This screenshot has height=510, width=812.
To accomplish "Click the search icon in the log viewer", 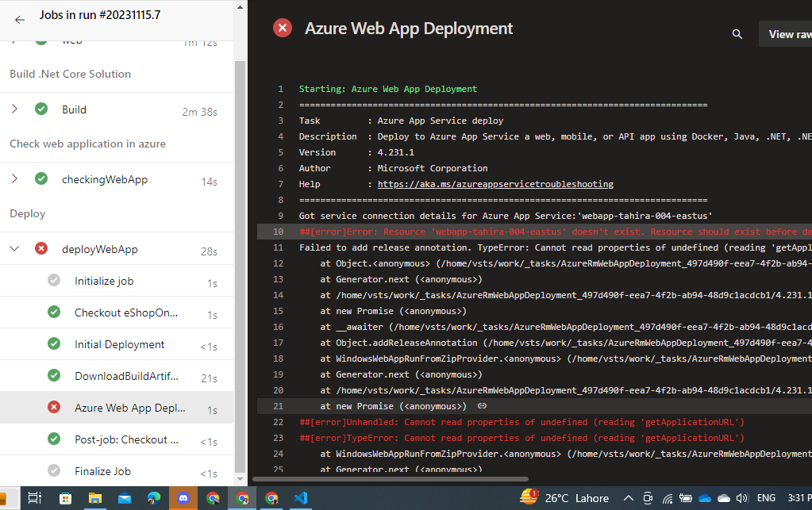I will point(737,34).
